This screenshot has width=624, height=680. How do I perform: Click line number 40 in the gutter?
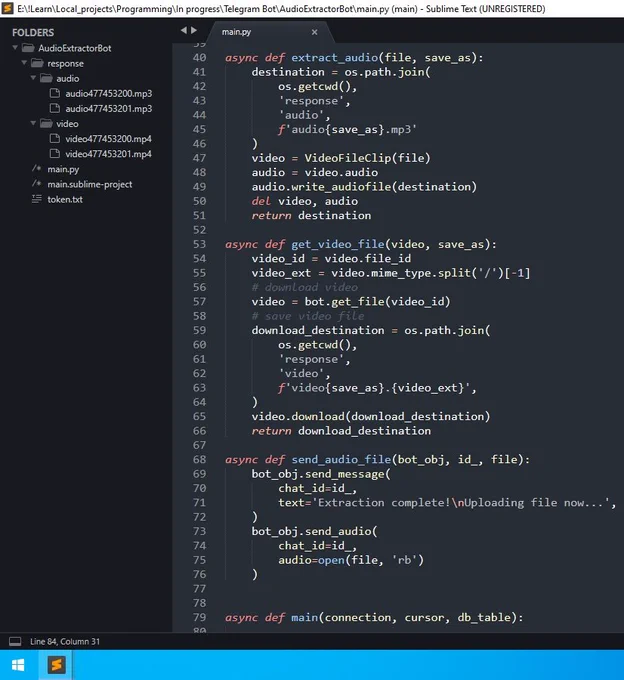(x=199, y=58)
